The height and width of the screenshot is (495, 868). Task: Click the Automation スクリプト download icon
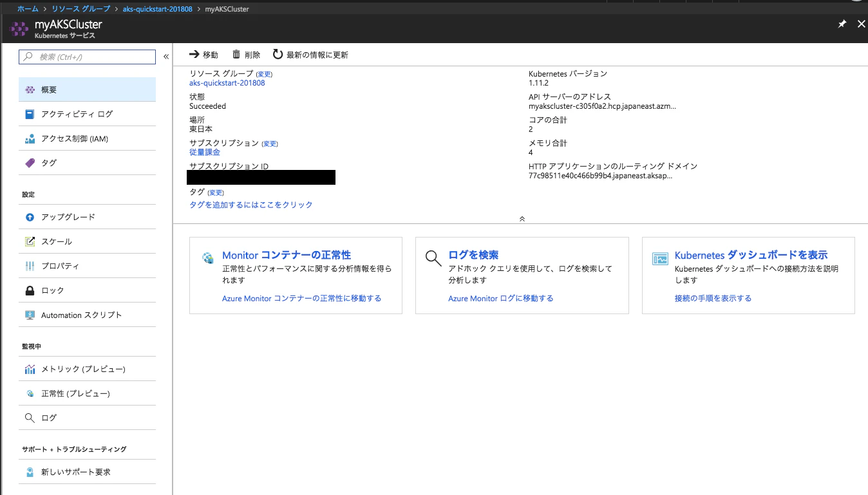coord(30,315)
